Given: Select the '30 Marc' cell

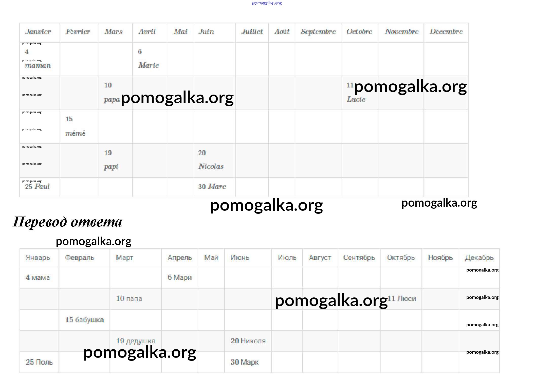Looking at the screenshot, I should [212, 187].
